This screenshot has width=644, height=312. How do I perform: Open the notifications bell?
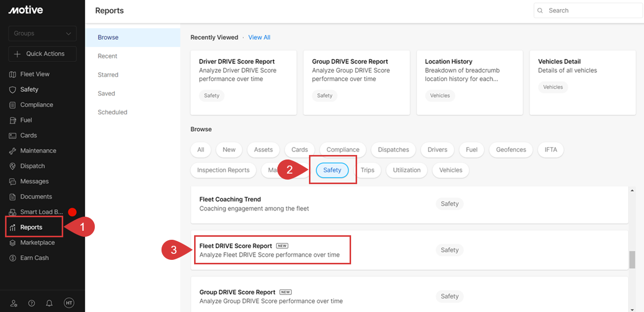tap(49, 303)
